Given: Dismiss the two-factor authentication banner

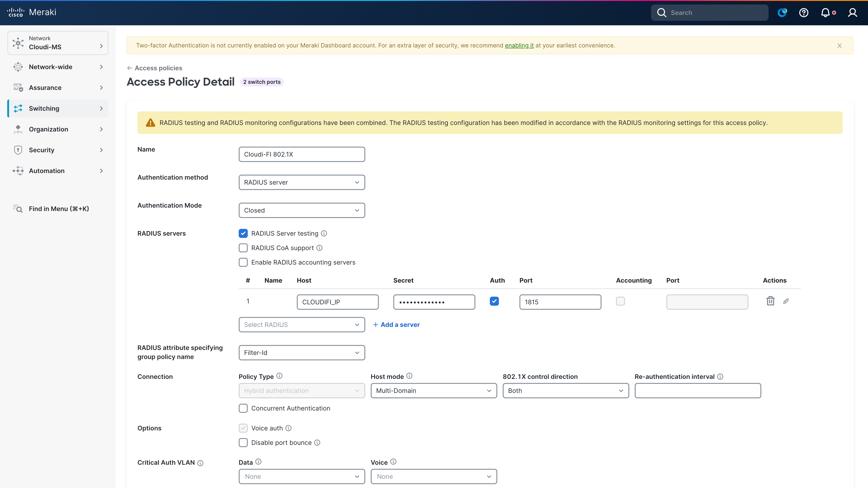Looking at the screenshot, I should (839, 45).
